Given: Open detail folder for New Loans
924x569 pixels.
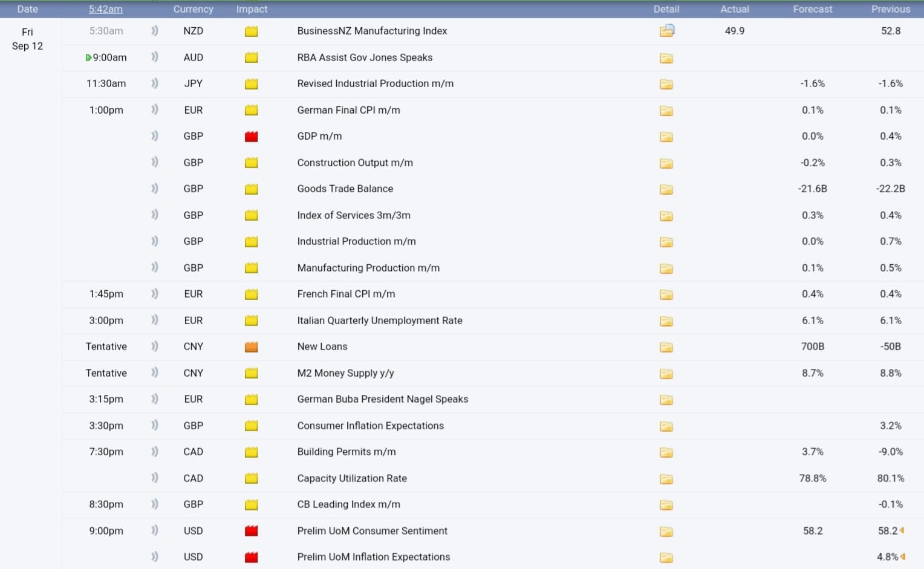Looking at the screenshot, I should tap(666, 347).
